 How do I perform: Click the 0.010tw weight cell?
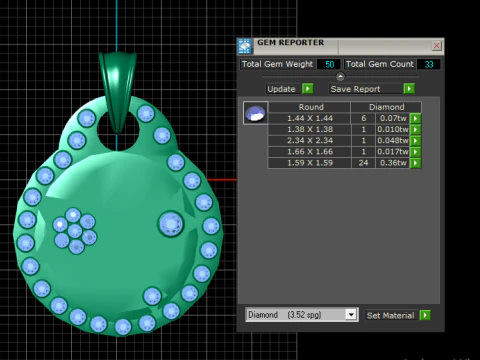[393, 129]
